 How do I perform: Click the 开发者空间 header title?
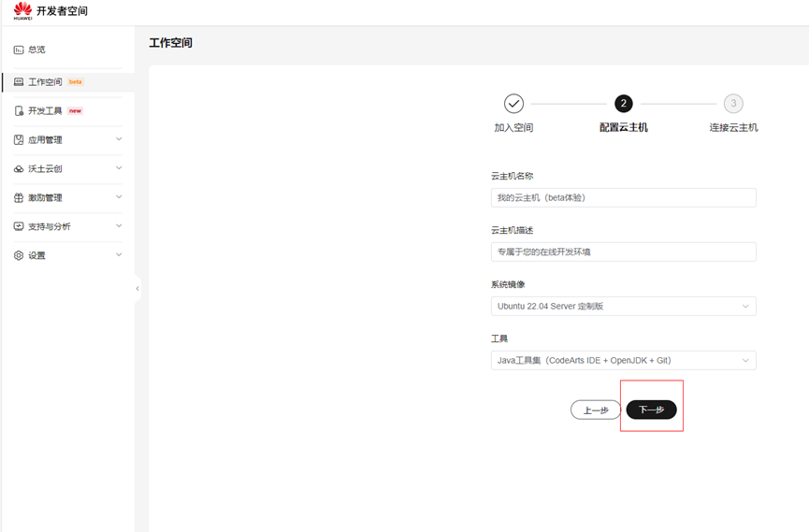click(62, 11)
